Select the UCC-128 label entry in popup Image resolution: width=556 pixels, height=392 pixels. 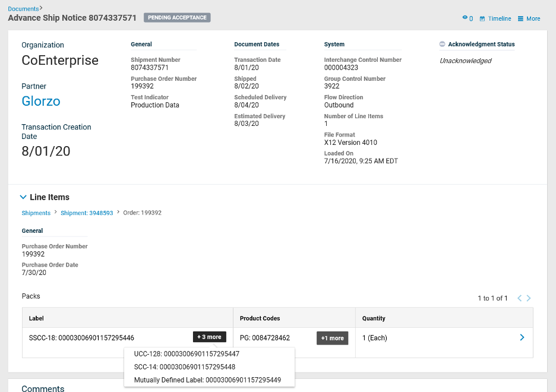(187, 354)
